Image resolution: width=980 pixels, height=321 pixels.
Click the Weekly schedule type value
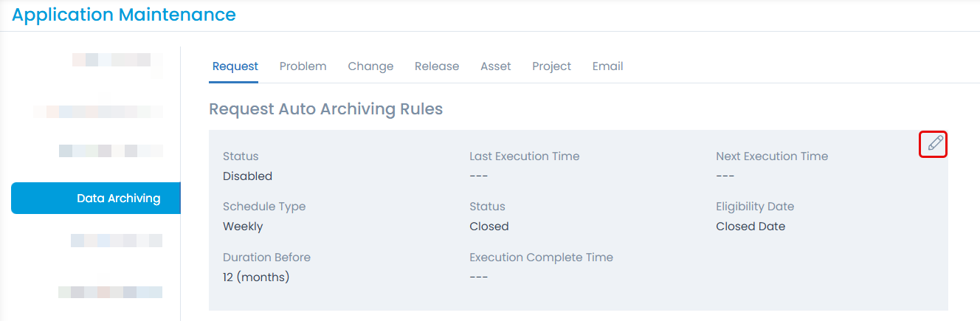coord(243,227)
